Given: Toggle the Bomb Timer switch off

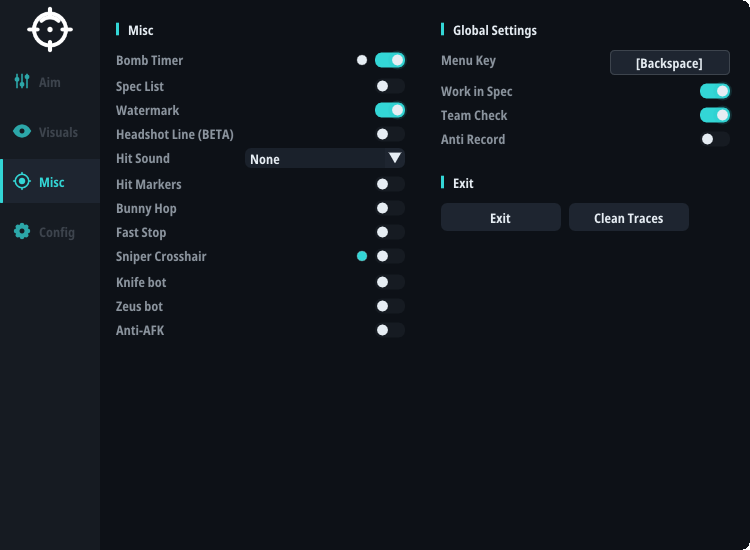Looking at the screenshot, I should 390,60.
